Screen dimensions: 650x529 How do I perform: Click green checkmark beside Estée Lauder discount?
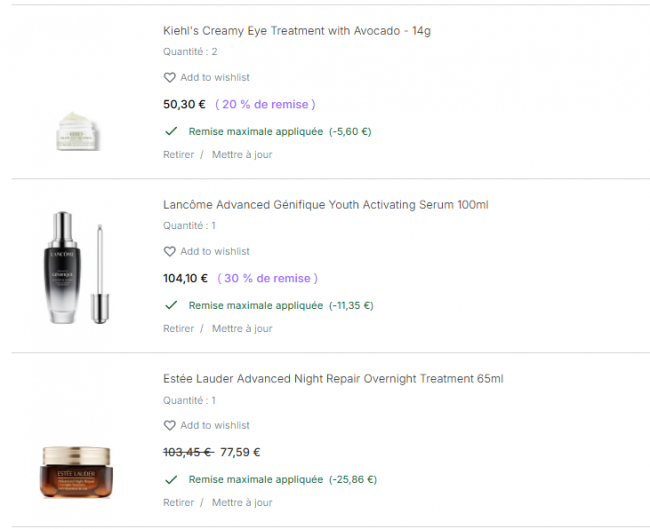click(x=171, y=480)
